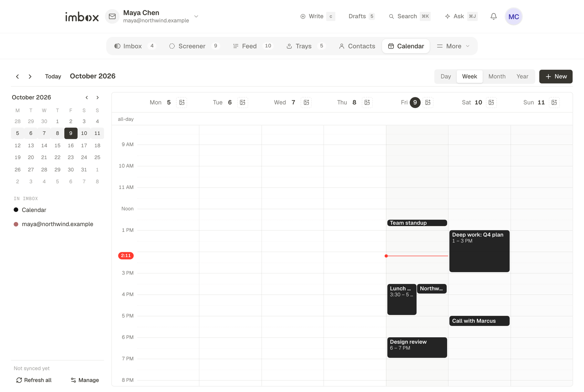Open the Trays tab
The image size is (584, 392).
click(305, 46)
